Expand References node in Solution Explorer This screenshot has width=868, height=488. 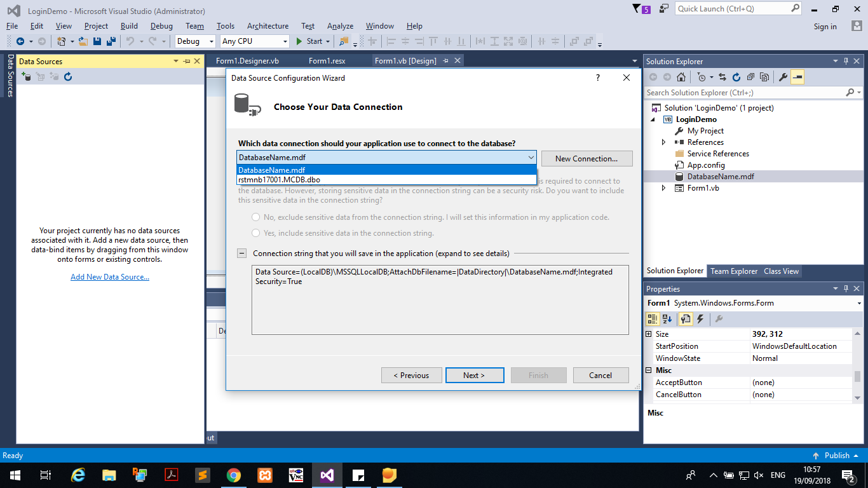[664, 142]
